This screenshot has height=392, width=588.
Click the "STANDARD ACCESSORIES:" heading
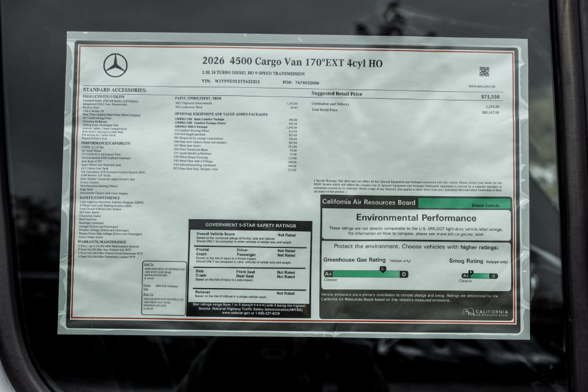click(x=115, y=90)
